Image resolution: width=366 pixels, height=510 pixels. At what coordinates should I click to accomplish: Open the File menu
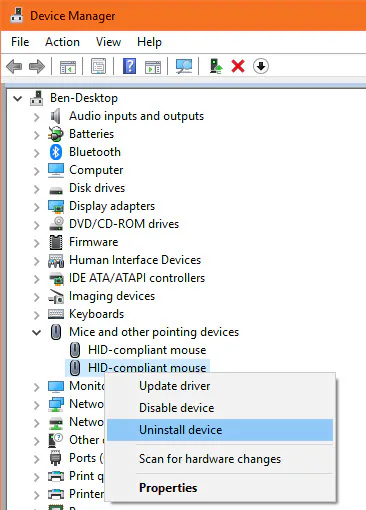(20, 42)
